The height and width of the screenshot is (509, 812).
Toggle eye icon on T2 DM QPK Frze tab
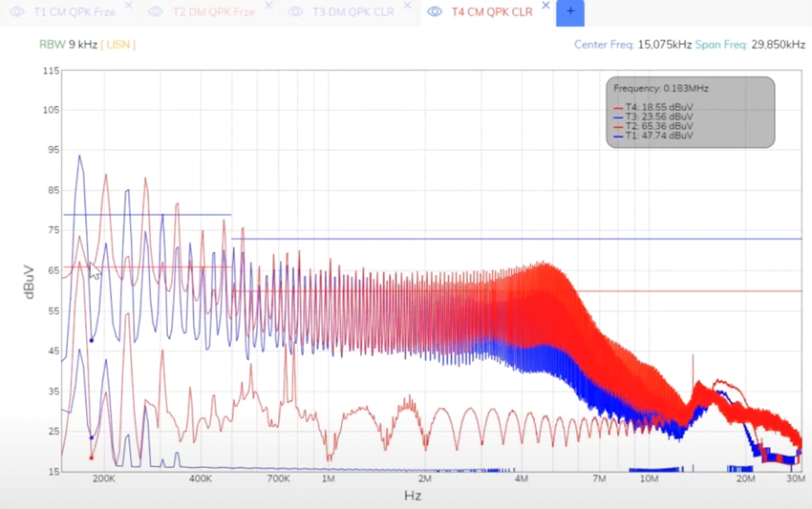coord(156,11)
